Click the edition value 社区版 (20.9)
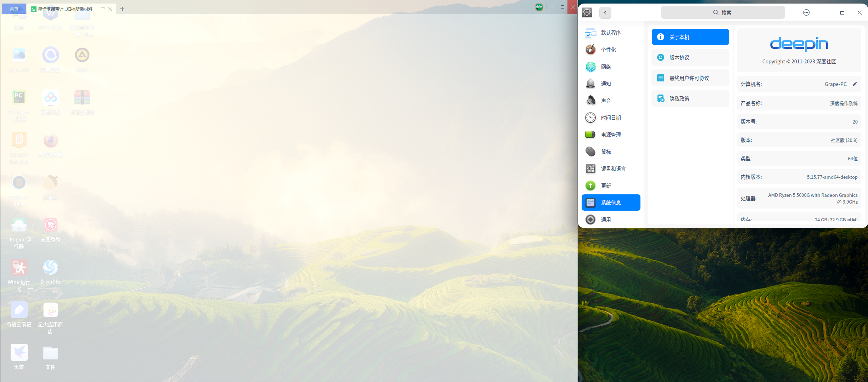Image resolution: width=868 pixels, height=382 pixels. pyautogui.click(x=844, y=140)
